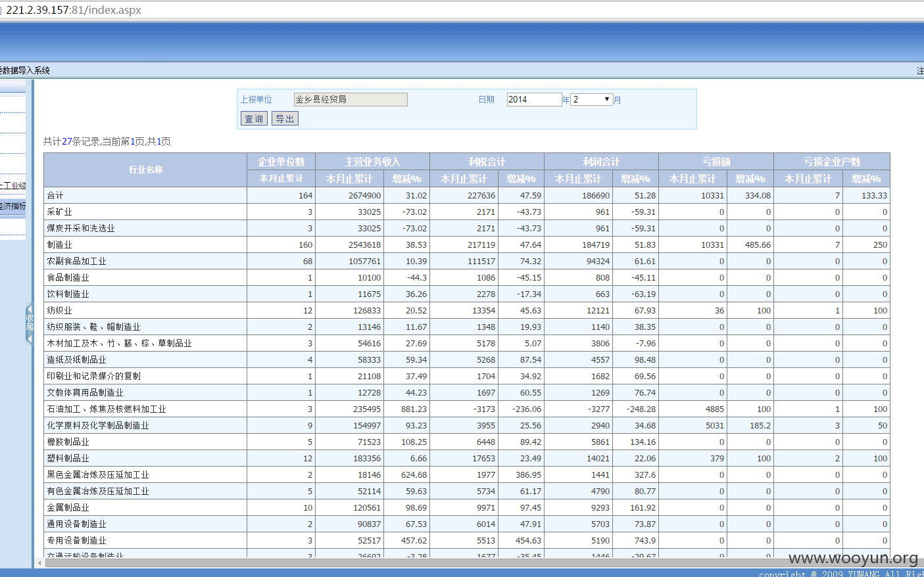Click the 合计 profit value 186690
The width and height of the screenshot is (924, 577).
(596, 195)
